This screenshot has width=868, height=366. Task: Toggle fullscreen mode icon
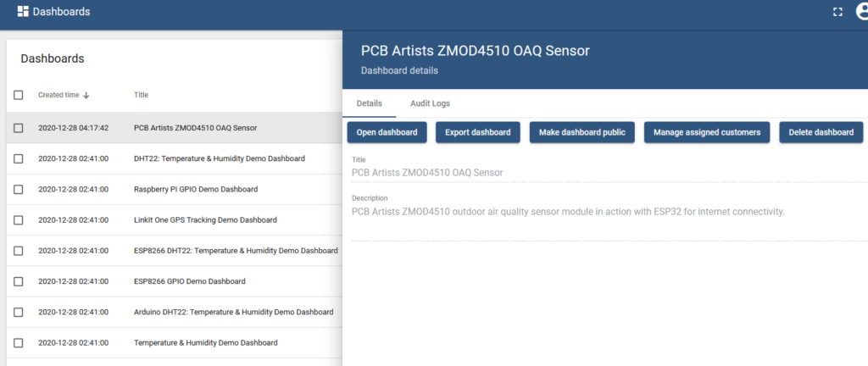pos(837,12)
